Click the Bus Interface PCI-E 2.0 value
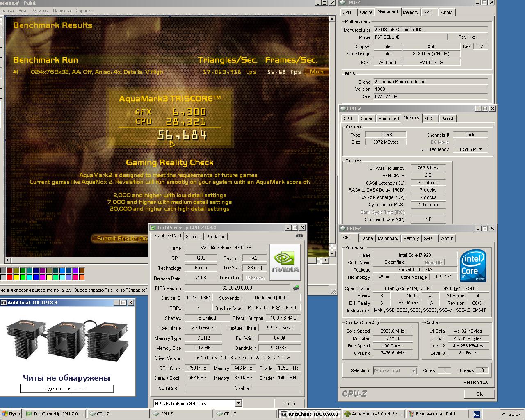 point(272,308)
